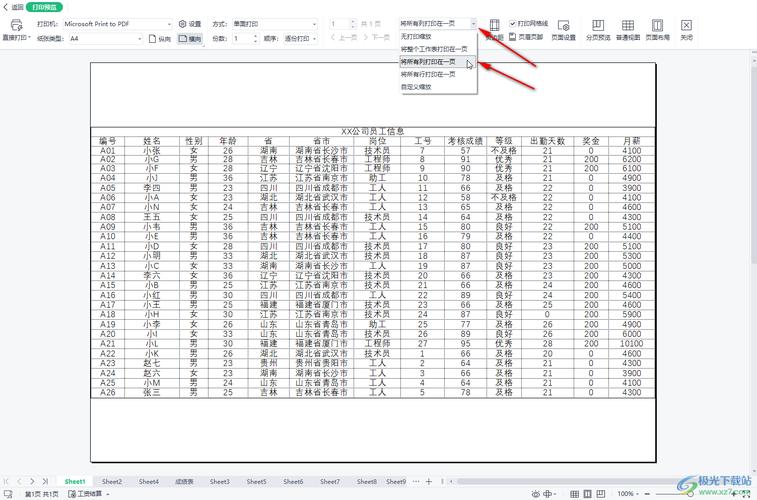Open the 工资结算 status bar dropdown
Viewport: 757px width, 500px height.
pyautogui.click(x=89, y=494)
